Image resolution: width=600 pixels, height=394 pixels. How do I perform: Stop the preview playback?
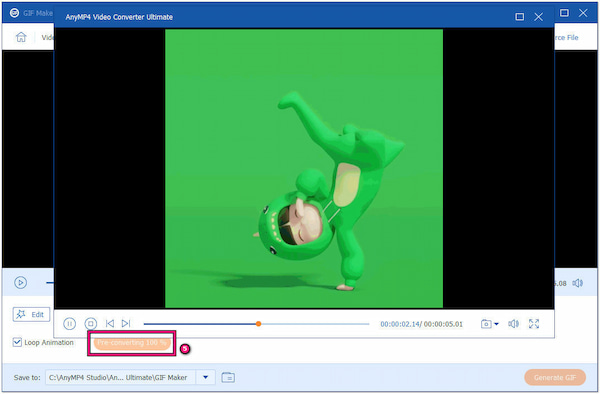91,324
